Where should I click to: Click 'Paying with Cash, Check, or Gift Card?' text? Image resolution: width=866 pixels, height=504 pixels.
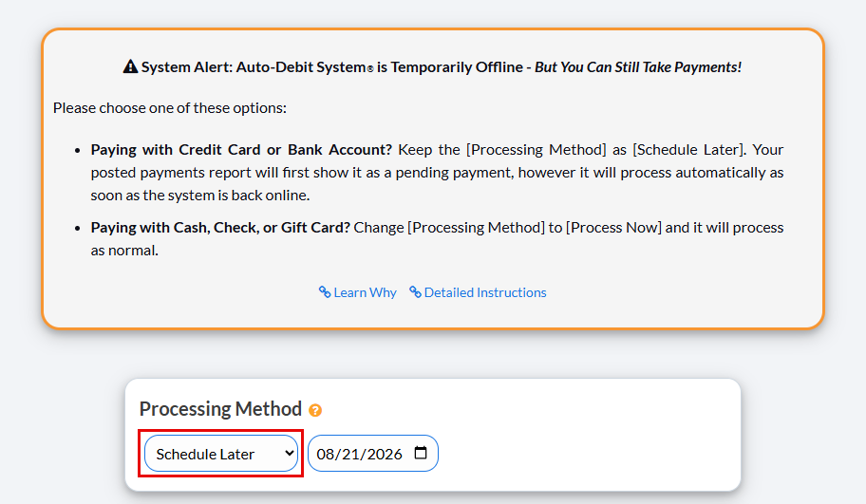[x=220, y=228]
